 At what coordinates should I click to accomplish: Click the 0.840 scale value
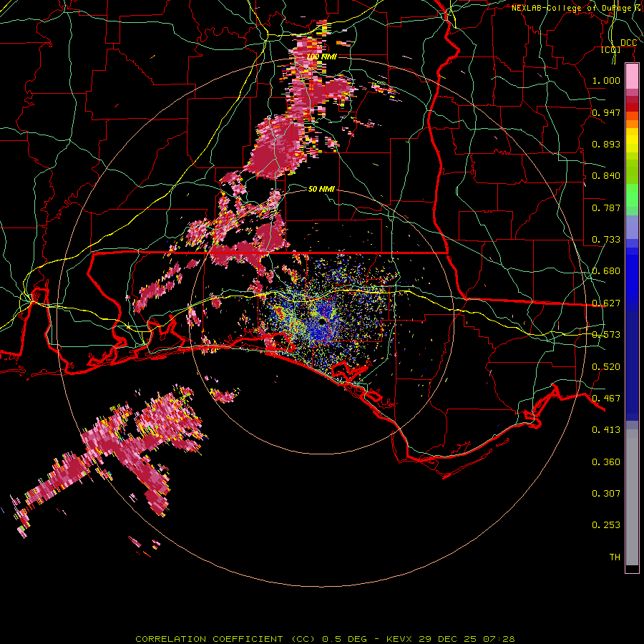pos(606,176)
